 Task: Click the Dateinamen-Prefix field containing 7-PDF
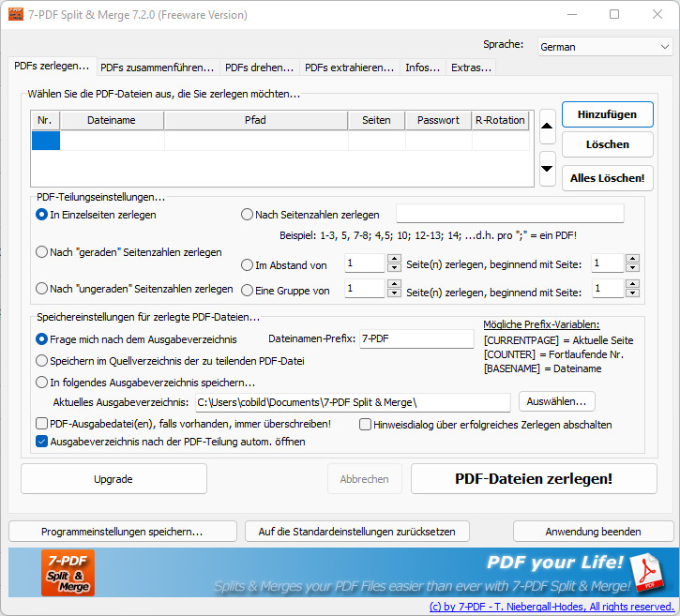coord(416,338)
